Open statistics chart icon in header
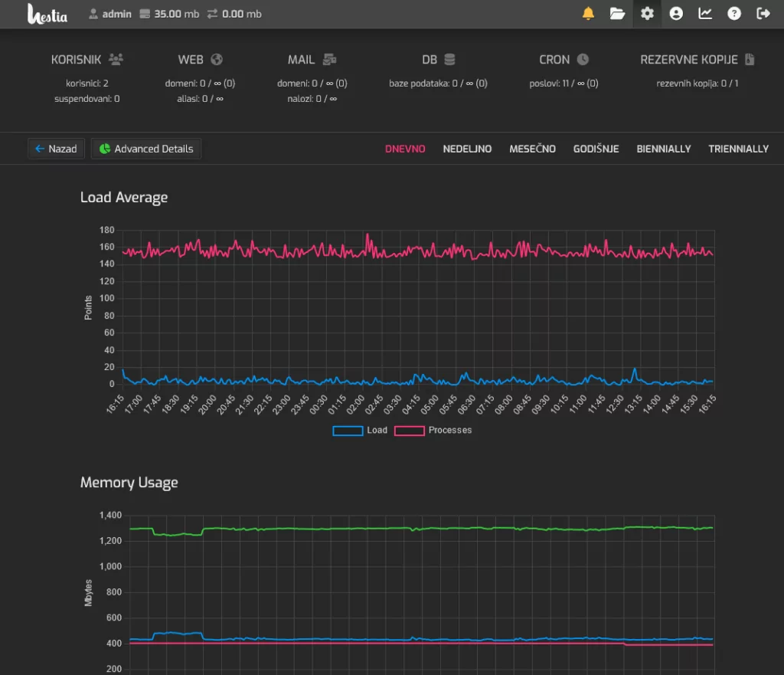 tap(705, 14)
